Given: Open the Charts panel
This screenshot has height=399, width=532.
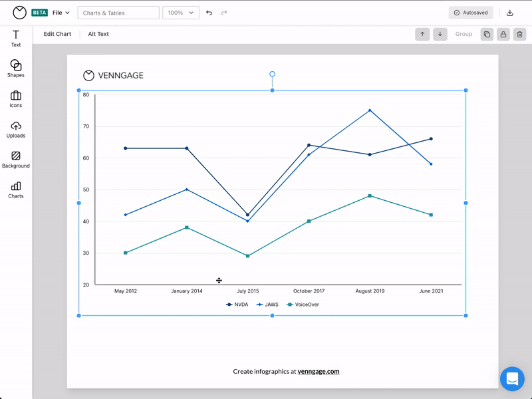Looking at the screenshot, I should coord(15,191).
